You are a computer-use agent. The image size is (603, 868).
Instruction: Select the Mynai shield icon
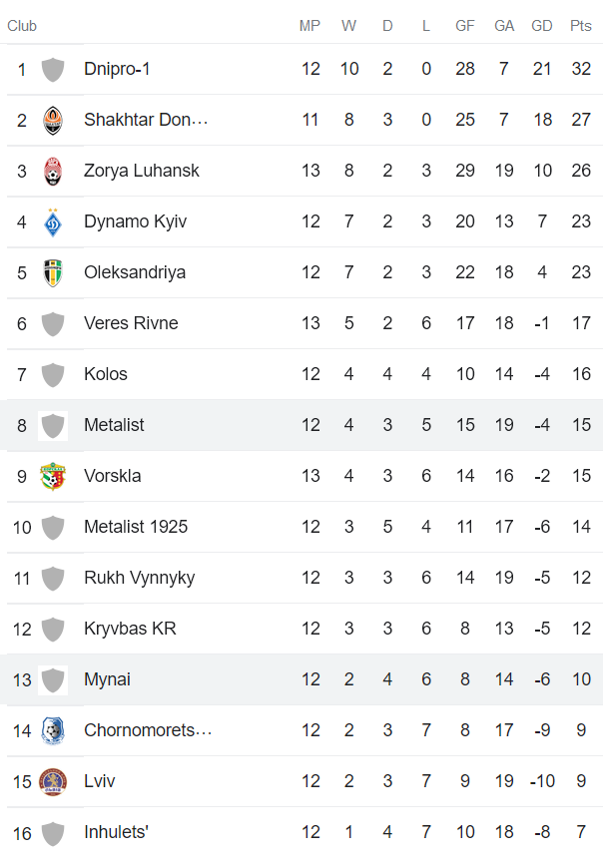pyautogui.click(x=52, y=679)
